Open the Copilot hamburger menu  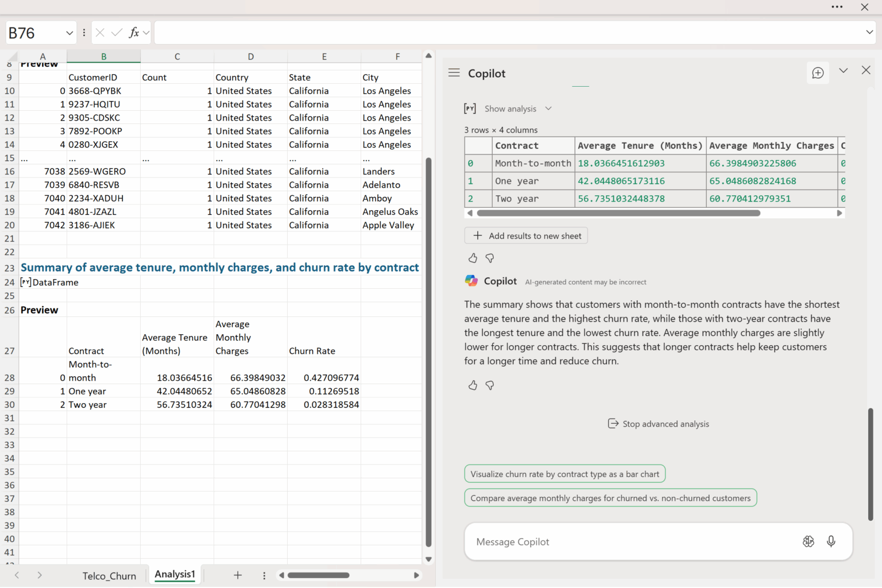454,73
